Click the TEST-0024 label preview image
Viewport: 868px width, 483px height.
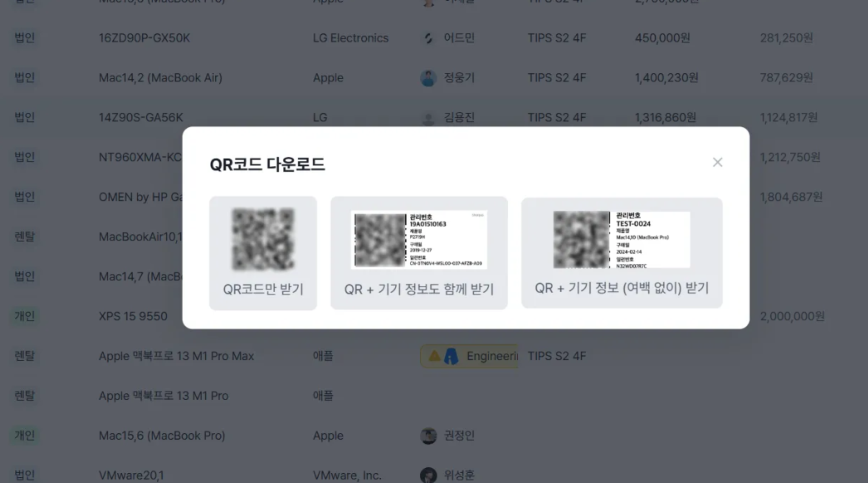pos(622,240)
